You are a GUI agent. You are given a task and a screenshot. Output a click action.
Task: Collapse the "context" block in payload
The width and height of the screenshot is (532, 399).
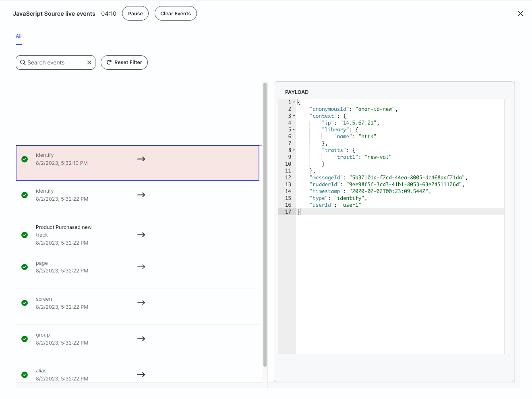click(x=294, y=116)
